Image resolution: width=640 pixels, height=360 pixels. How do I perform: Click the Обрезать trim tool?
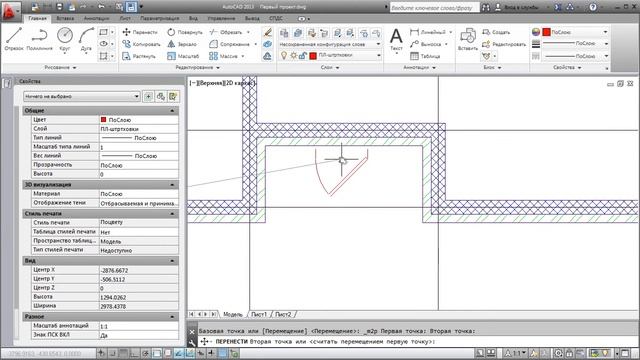226,32
